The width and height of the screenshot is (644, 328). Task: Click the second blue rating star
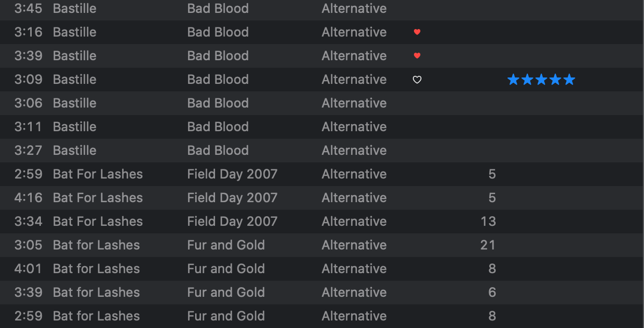(x=527, y=80)
